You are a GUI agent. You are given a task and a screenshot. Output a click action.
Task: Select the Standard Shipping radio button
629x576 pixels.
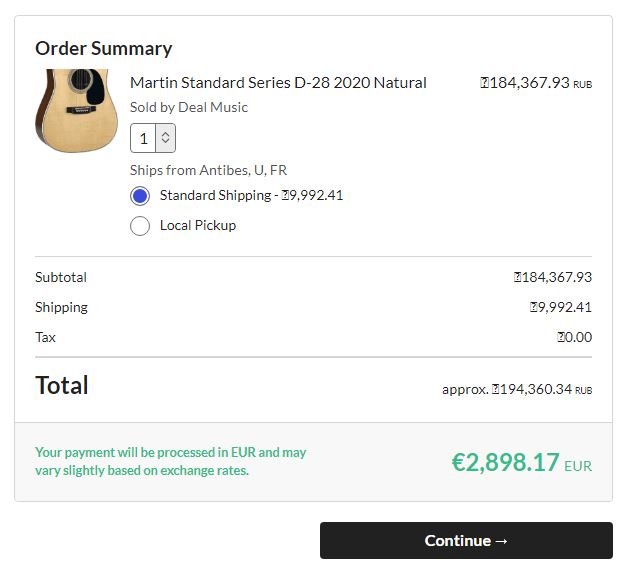point(140,196)
